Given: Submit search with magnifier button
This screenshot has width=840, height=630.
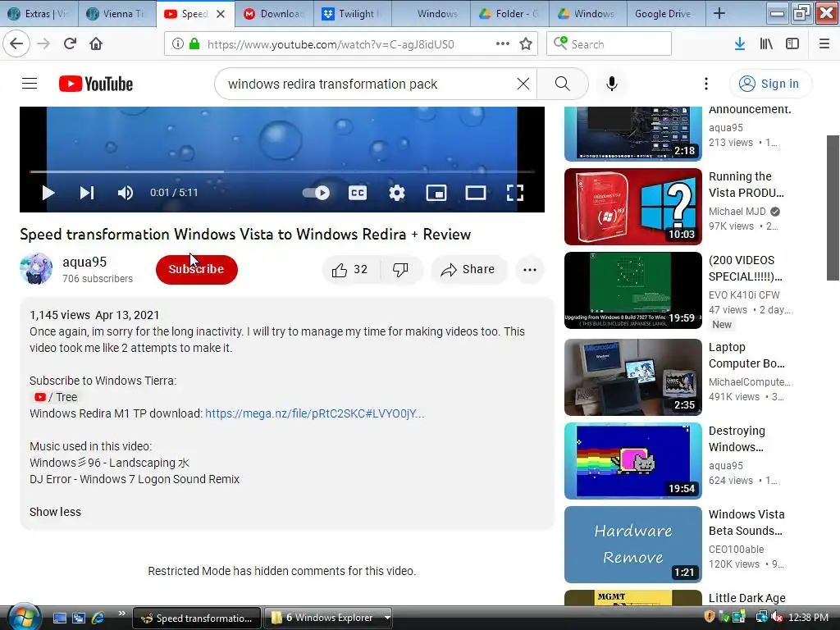Looking at the screenshot, I should [x=563, y=84].
